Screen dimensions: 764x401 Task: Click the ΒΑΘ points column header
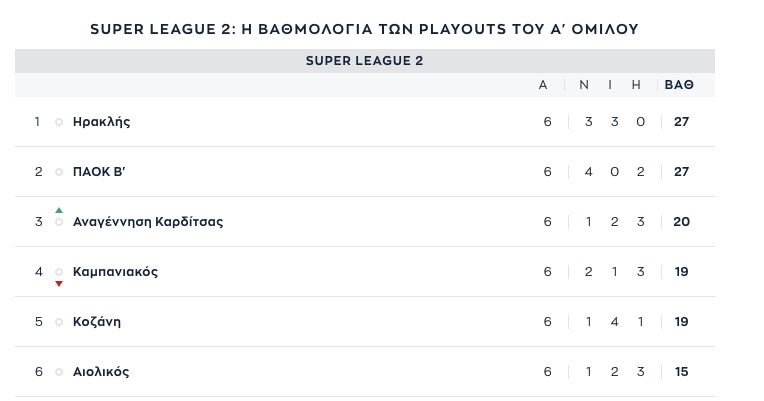click(679, 85)
